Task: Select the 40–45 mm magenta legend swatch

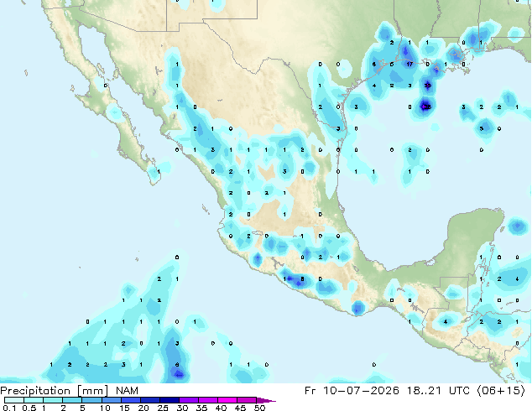Action: click(x=227, y=400)
